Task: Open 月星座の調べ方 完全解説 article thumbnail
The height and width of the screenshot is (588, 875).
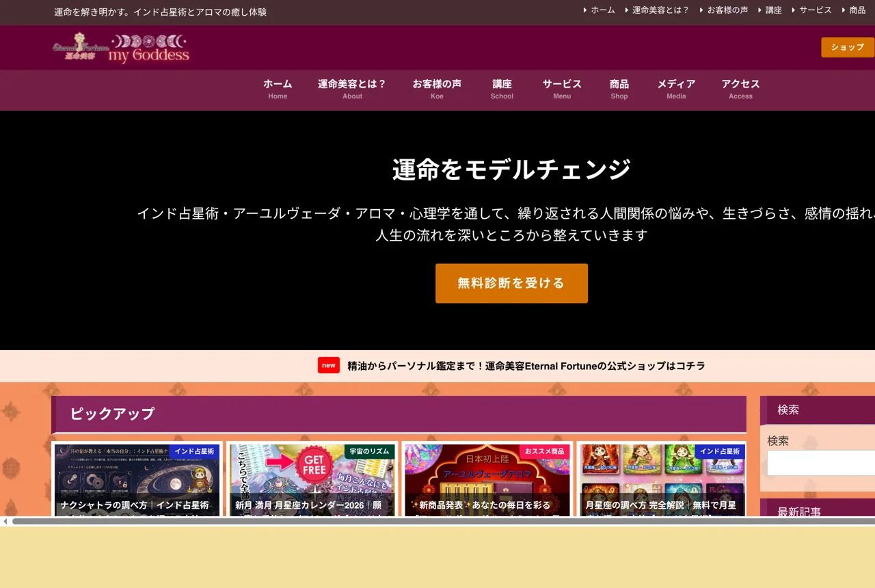Action: [662, 480]
